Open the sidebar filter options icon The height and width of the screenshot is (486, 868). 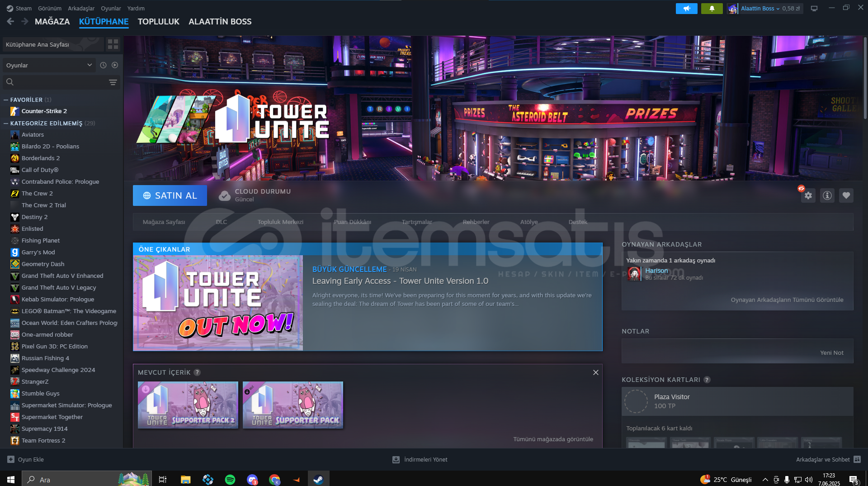[113, 82]
